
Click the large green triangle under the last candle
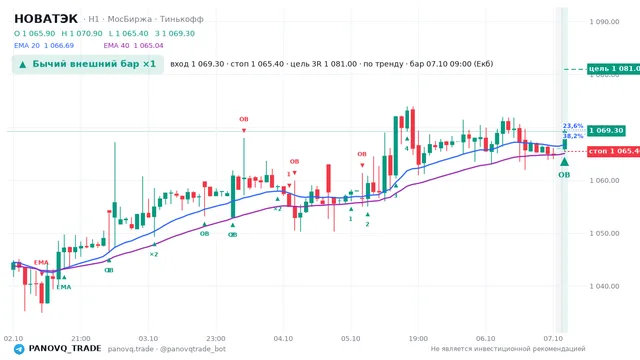tap(564, 162)
